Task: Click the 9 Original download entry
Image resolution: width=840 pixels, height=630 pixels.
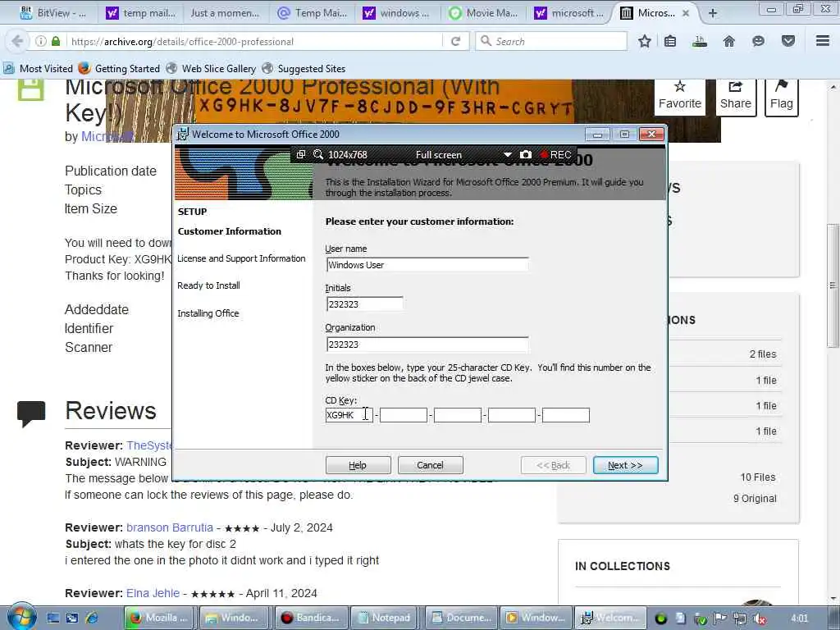Action: tap(755, 498)
